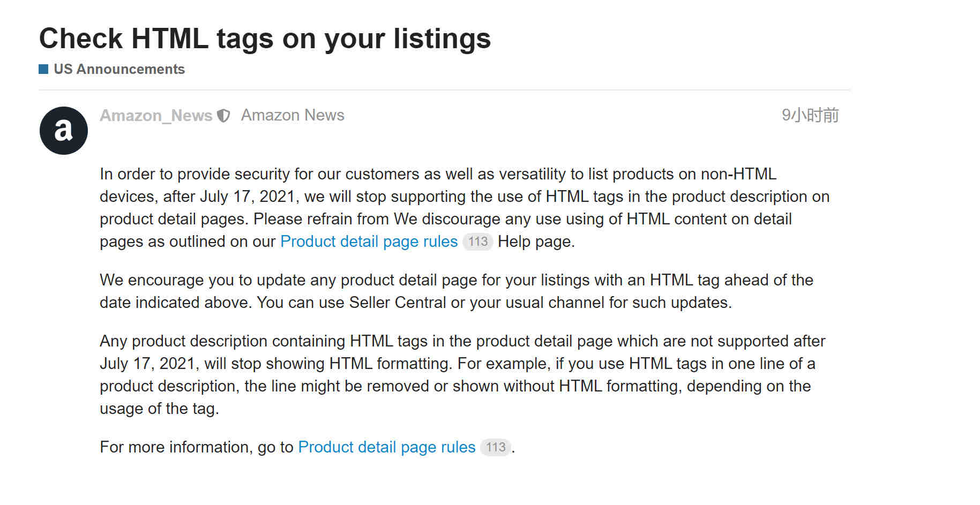980x505 pixels.
Task: Click the Amazon 'a' avatar icon
Action: pos(64,131)
